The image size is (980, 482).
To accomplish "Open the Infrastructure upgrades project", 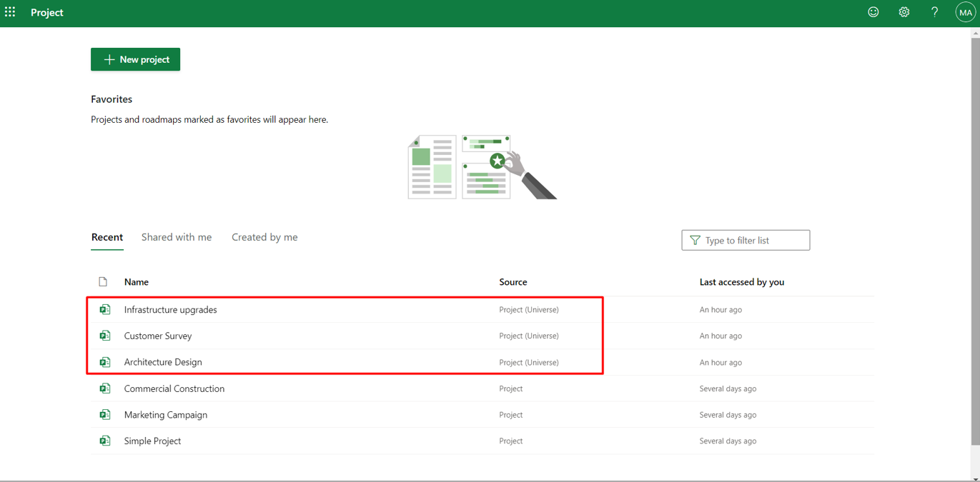I will 170,309.
